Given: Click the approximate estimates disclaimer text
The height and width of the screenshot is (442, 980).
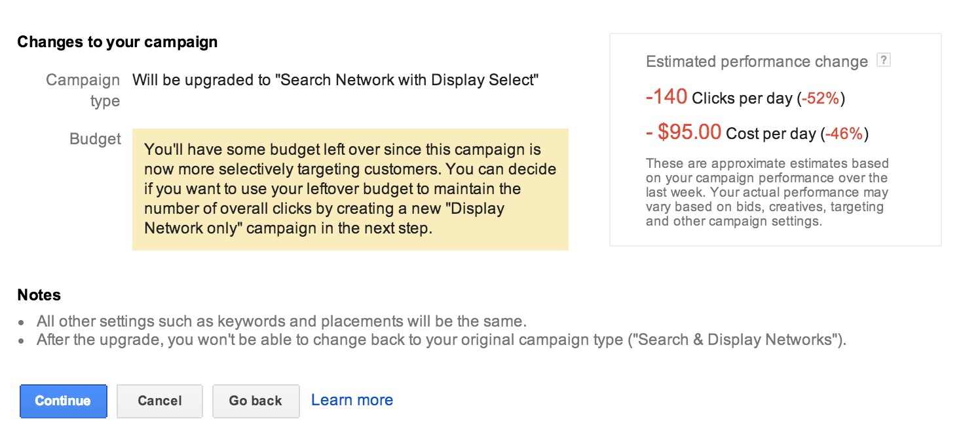Looking at the screenshot, I should [x=767, y=192].
